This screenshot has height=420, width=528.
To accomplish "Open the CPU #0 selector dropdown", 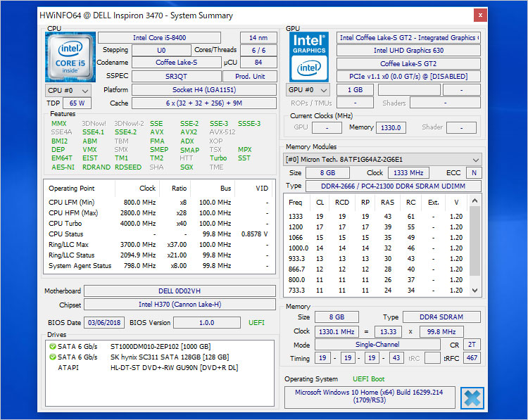I will tap(68, 90).
